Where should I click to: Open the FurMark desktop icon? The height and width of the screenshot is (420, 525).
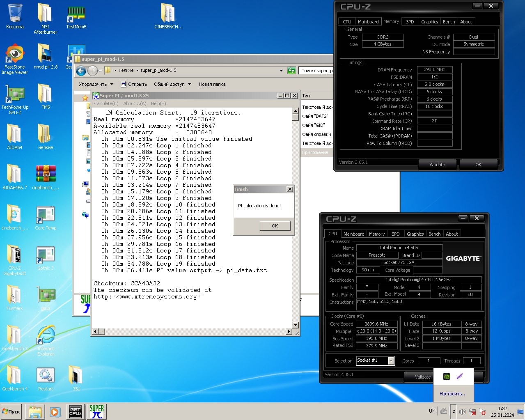pos(15,298)
